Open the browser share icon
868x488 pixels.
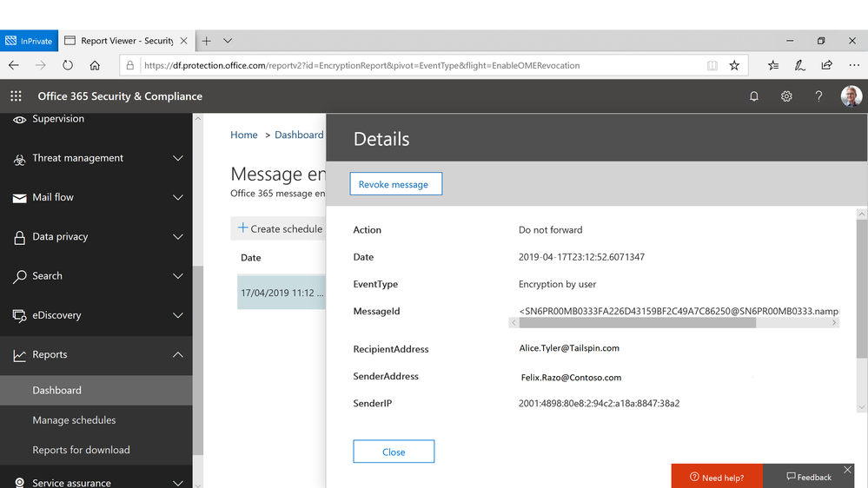pyautogui.click(x=826, y=65)
